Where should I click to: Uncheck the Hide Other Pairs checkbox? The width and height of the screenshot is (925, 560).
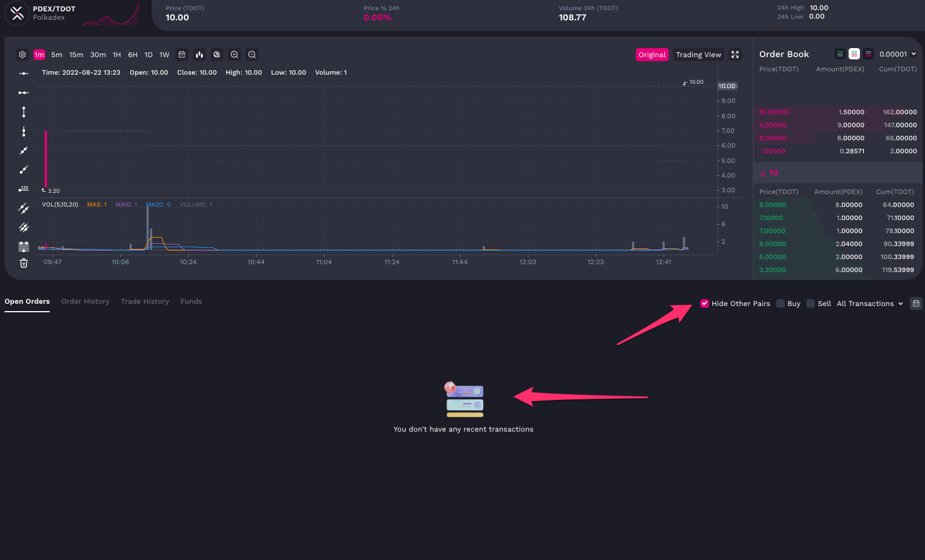point(704,303)
